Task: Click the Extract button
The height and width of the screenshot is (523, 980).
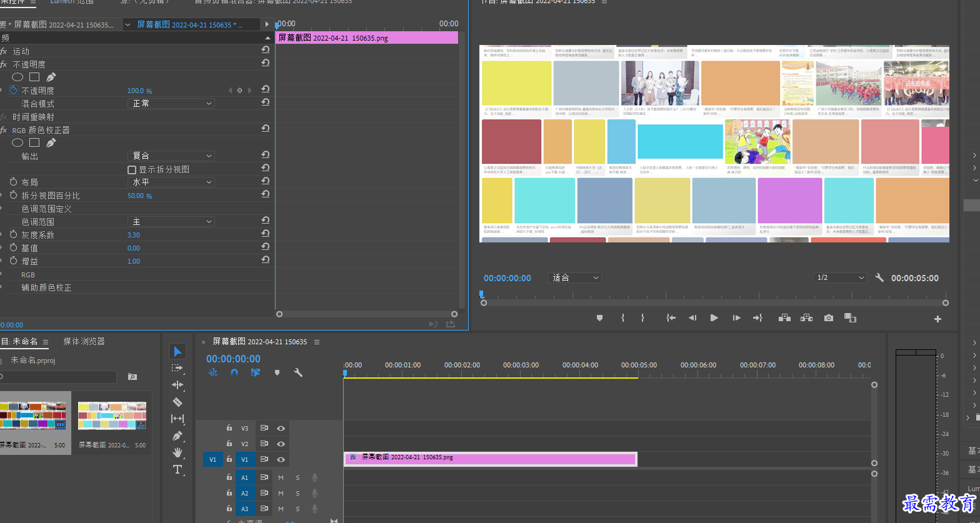Action: (x=806, y=318)
